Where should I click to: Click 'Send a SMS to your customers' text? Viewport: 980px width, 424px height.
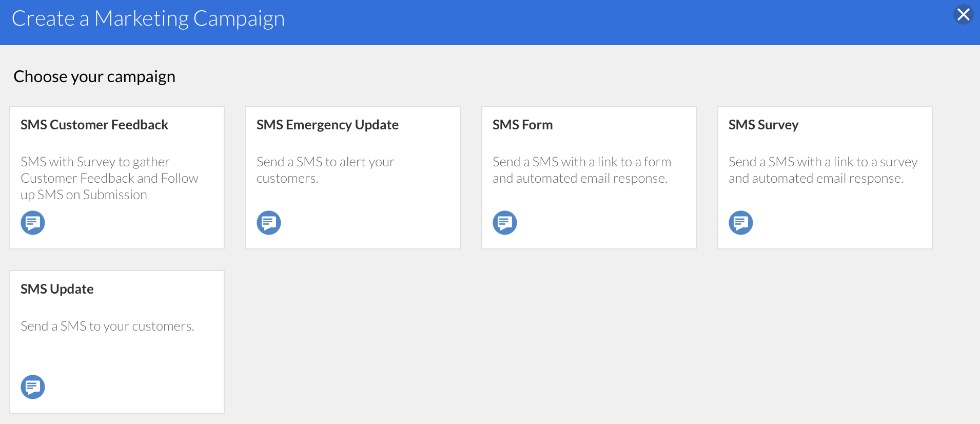coord(107,326)
